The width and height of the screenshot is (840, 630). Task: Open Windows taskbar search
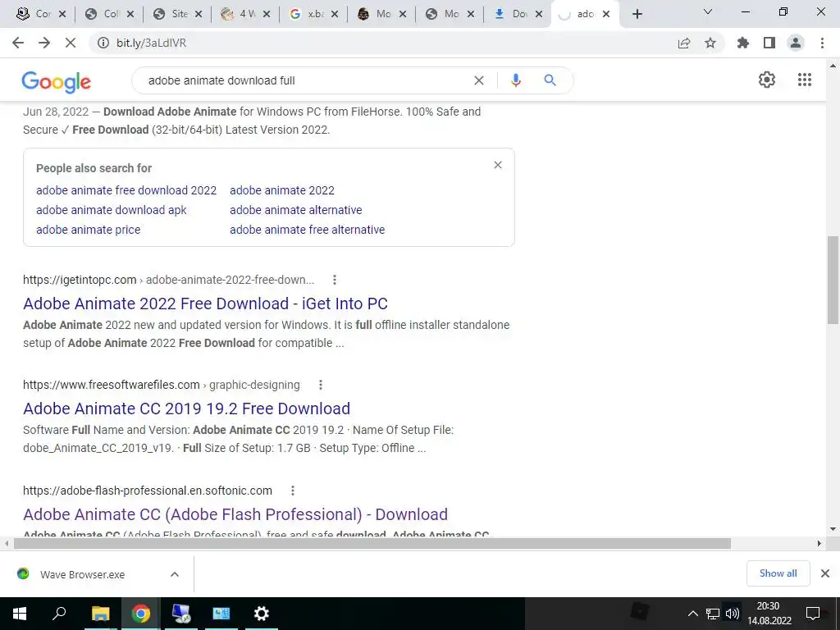coord(59,614)
